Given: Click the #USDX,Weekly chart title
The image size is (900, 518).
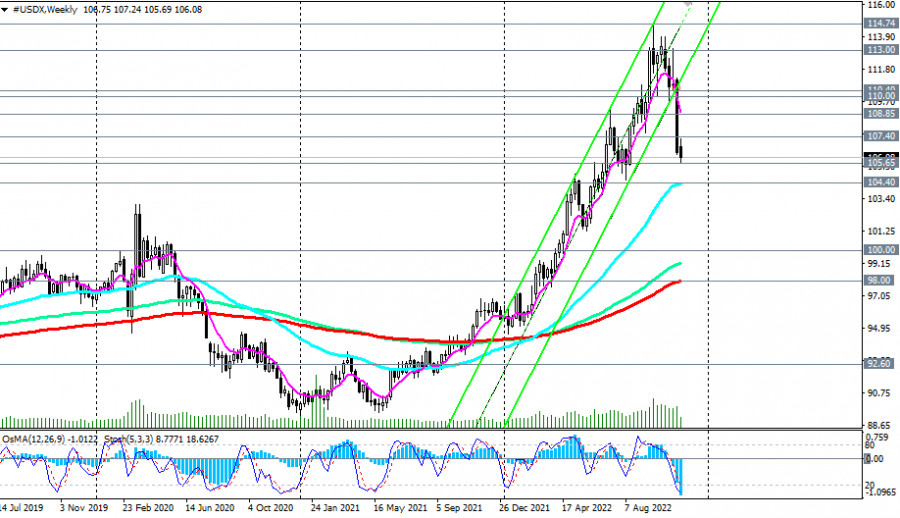Looking at the screenshot, I should coord(42,6).
